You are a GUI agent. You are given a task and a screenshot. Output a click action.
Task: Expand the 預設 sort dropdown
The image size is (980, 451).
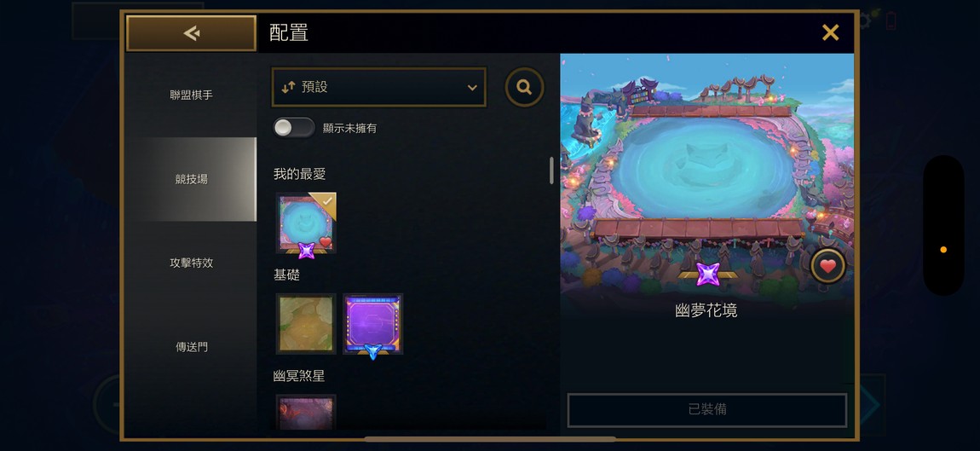pos(378,88)
